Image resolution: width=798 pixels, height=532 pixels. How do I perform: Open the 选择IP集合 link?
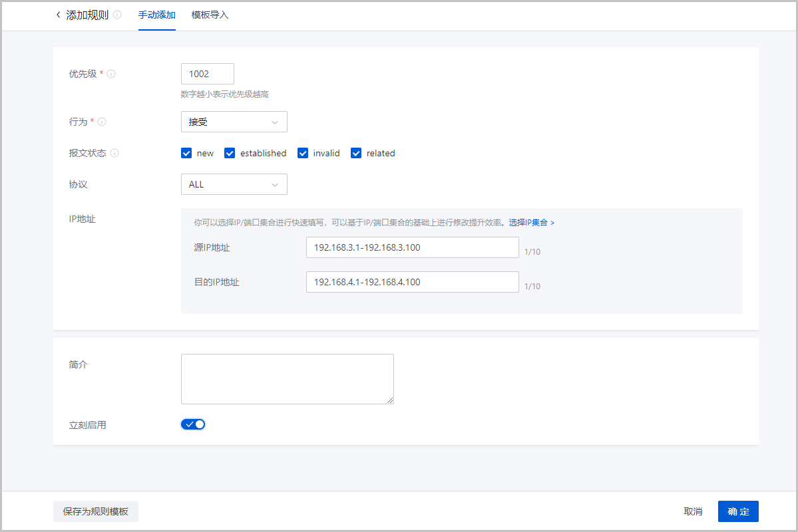point(531,222)
